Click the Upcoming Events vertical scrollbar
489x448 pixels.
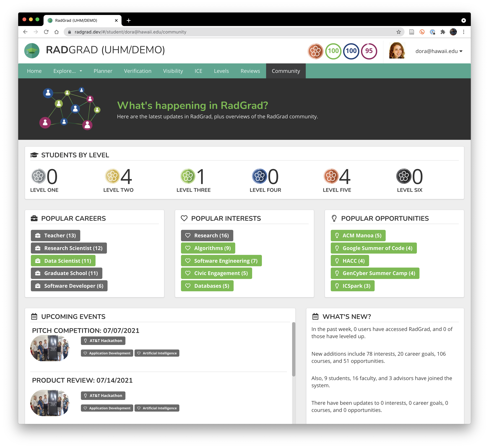click(x=294, y=349)
